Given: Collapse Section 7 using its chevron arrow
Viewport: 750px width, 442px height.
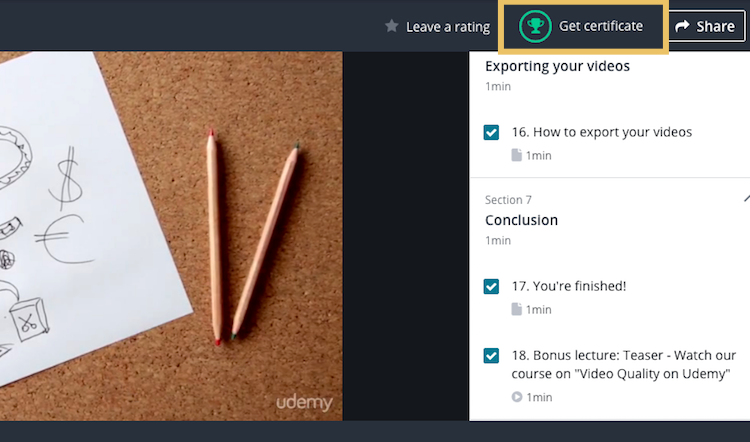Looking at the screenshot, I should (746, 198).
